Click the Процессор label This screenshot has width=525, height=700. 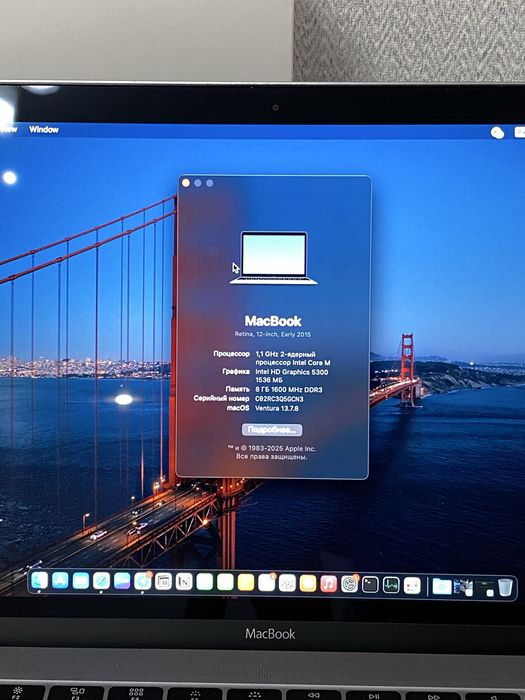point(231,354)
